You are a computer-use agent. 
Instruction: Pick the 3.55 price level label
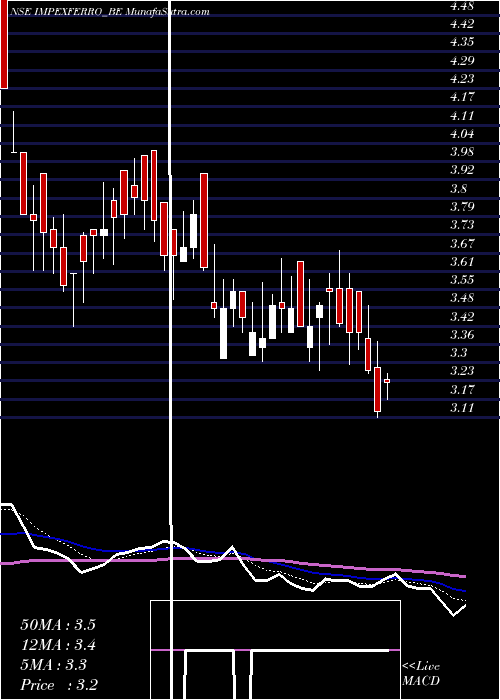click(x=462, y=280)
